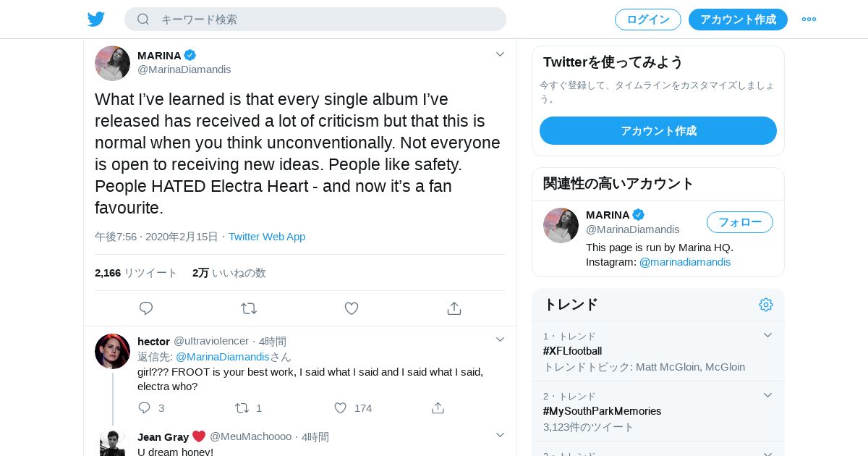Click the Twitter Web App link

click(267, 237)
